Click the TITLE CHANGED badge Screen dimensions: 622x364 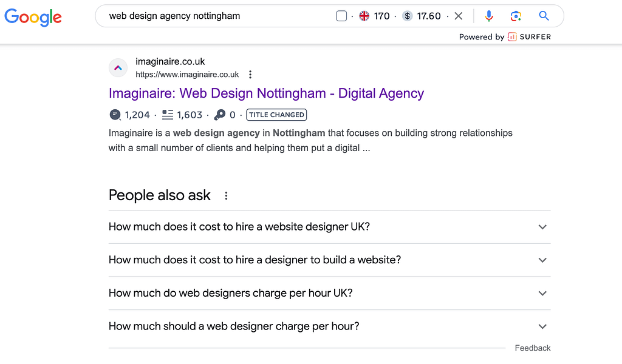pos(276,115)
